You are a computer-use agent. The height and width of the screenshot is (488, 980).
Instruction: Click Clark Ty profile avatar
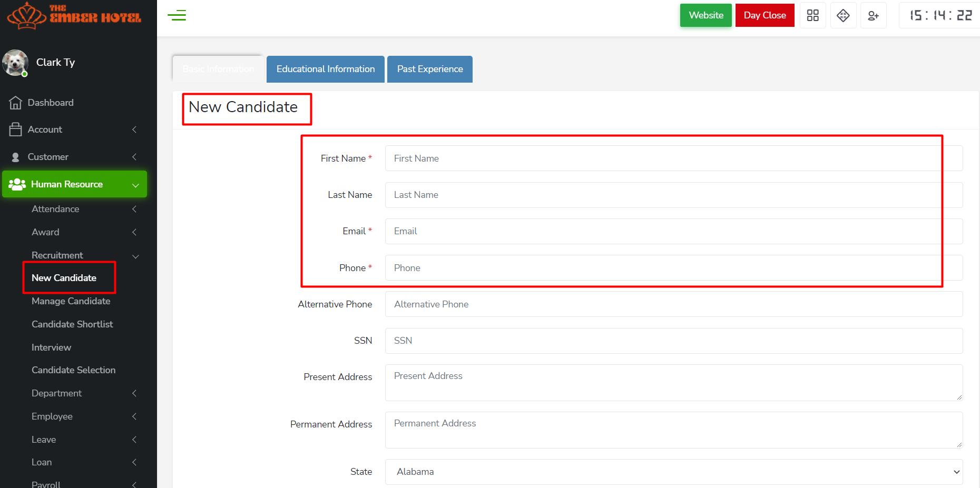pyautogui.click(x=15, y=63)
